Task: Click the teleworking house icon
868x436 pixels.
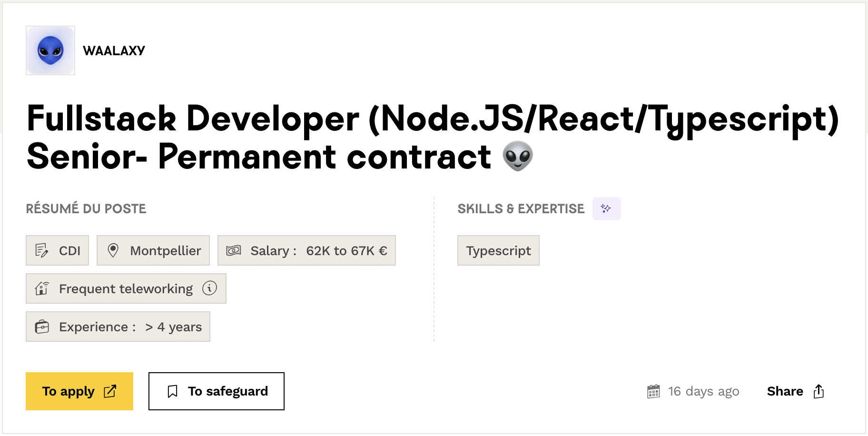Action: [x=42, y=288]
